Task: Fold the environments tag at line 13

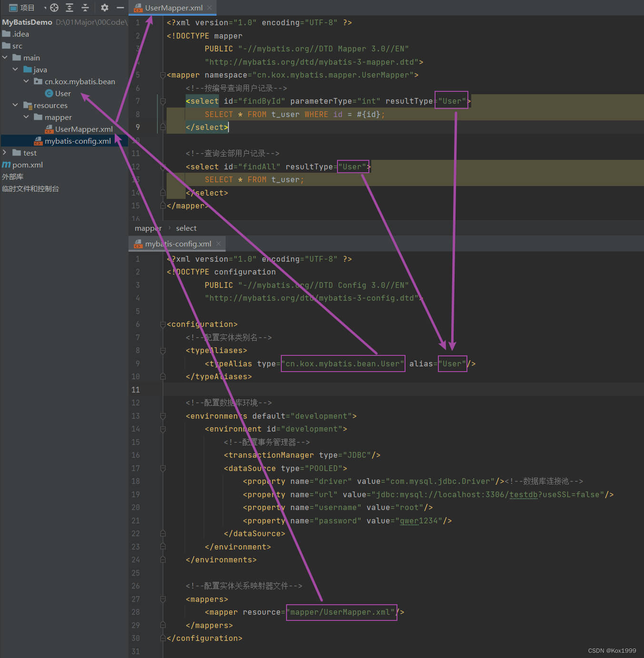Action: pos(163,416)
